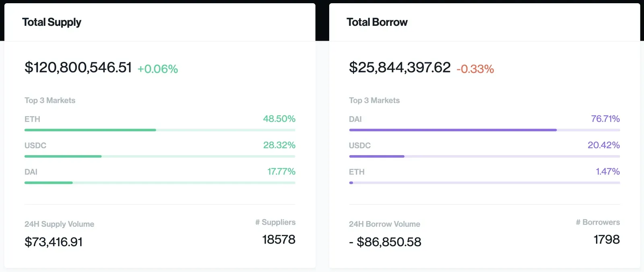The width and height of the screenshot is (644, 272).
Task: Select the $120,800,546.51 total supply amount
Action: pyautogui.click(x=78, y=67)
